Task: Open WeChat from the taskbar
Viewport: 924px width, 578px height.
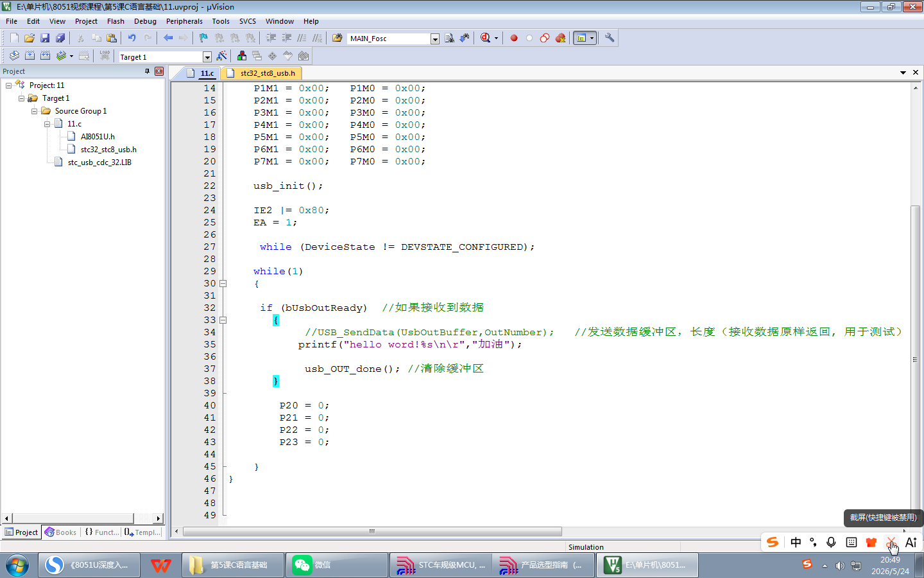Action: coord(337,565)
